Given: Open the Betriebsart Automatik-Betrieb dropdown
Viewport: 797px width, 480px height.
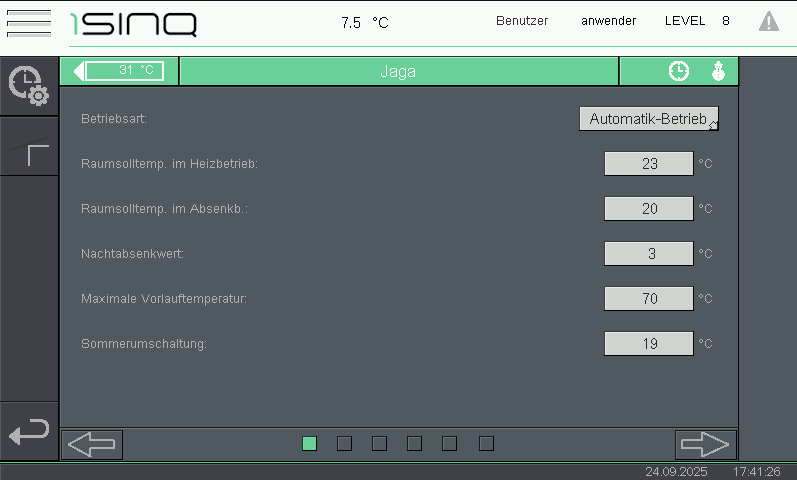Looking at the screenshot, I should pyautogui.click(x=648, y=119).
